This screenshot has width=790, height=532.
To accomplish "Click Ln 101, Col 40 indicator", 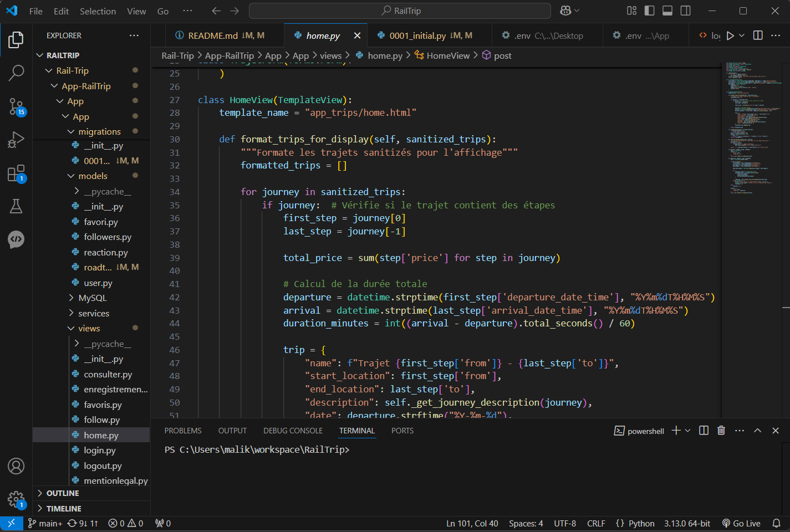I will 472,524.
